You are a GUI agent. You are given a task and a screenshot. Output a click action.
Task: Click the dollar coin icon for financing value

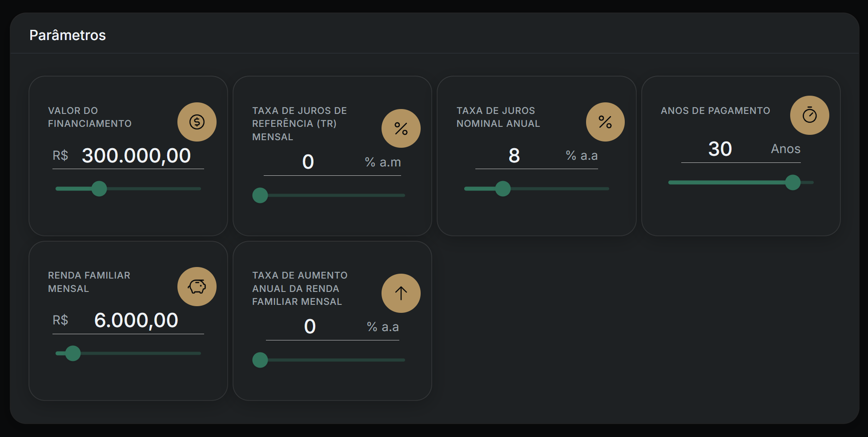pyautogui.click(x=197, y=122)
